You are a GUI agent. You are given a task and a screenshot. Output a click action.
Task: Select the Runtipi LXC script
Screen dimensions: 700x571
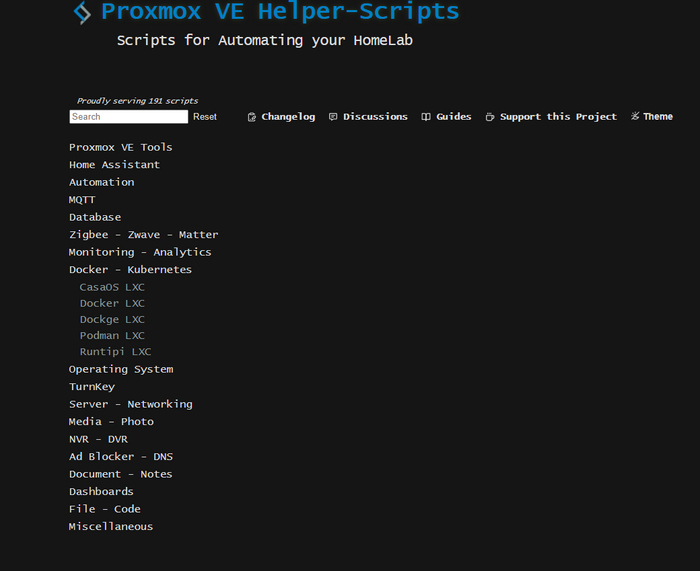point(115,352)
